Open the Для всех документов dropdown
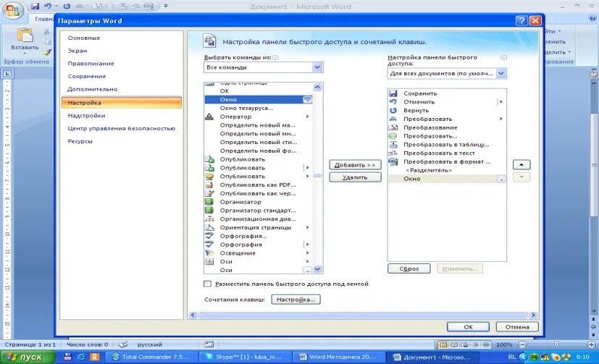Image resolution: width=599 pixels, height=364 pixels. click(501, 73)
